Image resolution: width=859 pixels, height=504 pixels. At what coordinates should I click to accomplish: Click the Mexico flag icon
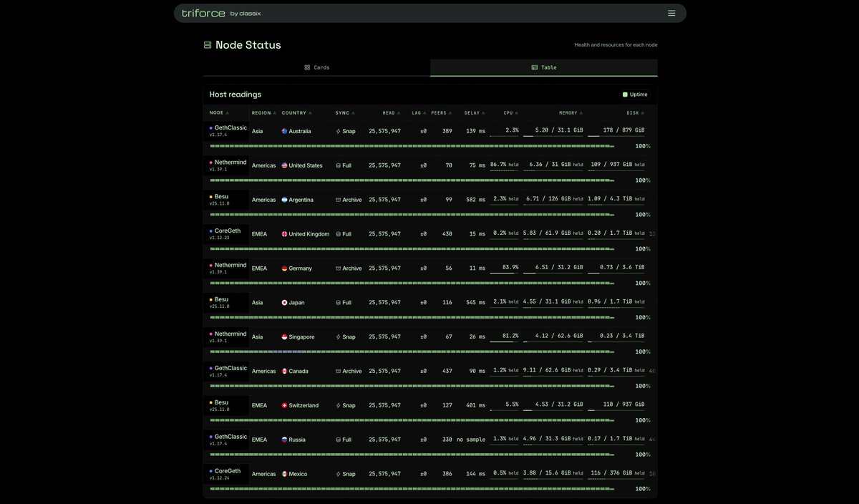(x=284, y=474)
